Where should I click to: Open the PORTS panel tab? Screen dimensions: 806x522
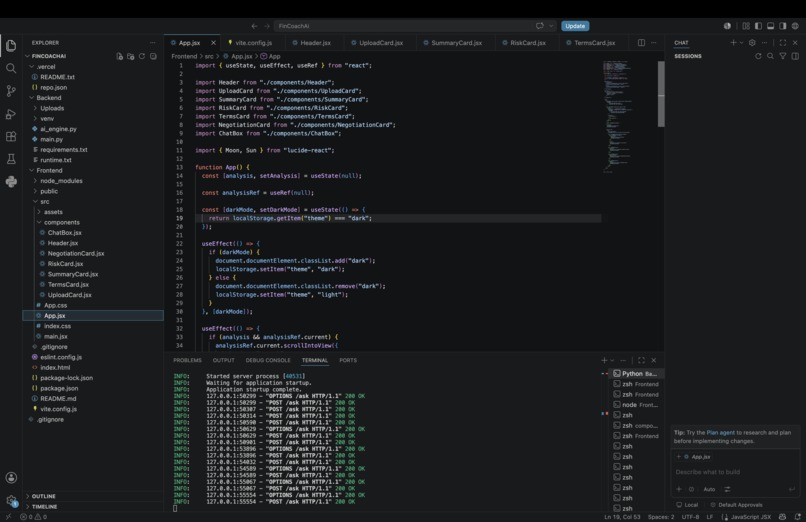tap(348, 360)
